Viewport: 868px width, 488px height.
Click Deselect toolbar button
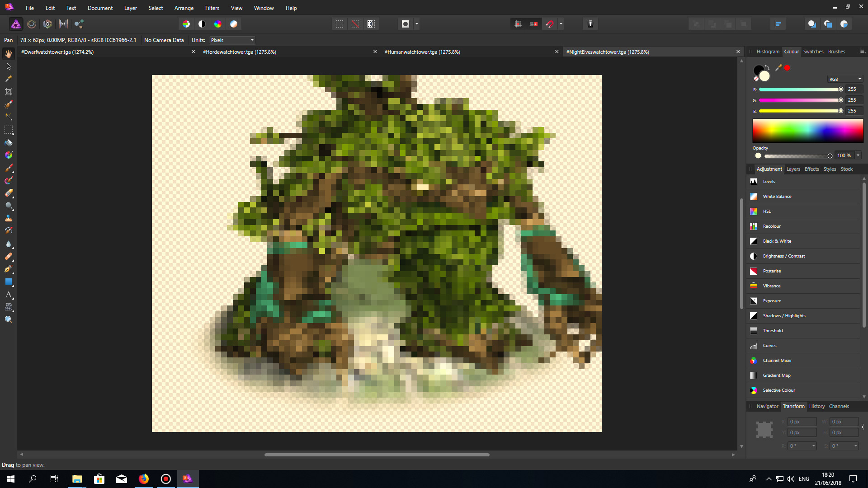pyautogui.click(x=355, y=24)
